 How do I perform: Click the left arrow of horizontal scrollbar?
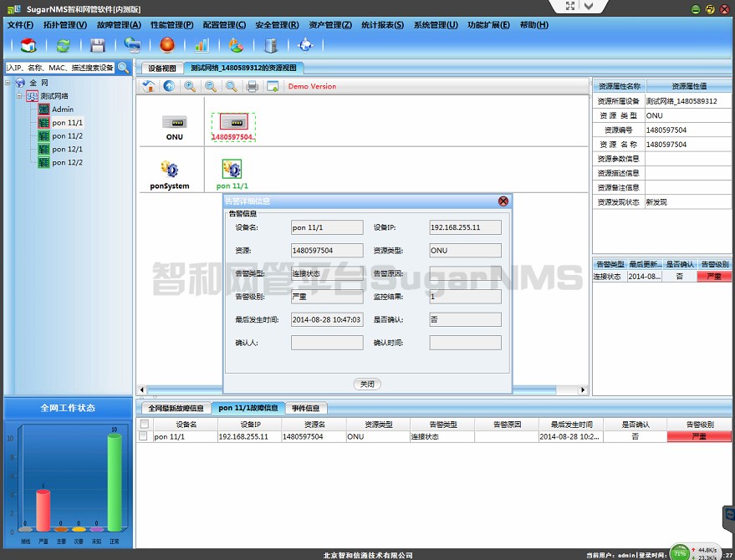(142, 389)
